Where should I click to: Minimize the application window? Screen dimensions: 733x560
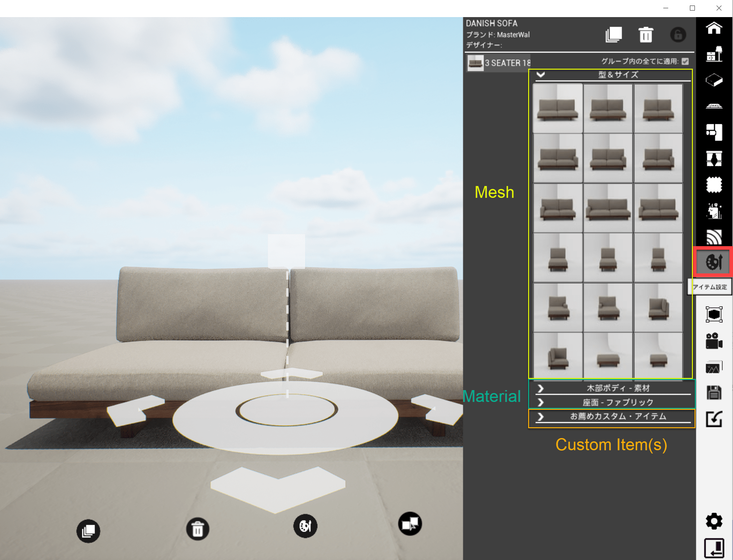pos(666,8)
